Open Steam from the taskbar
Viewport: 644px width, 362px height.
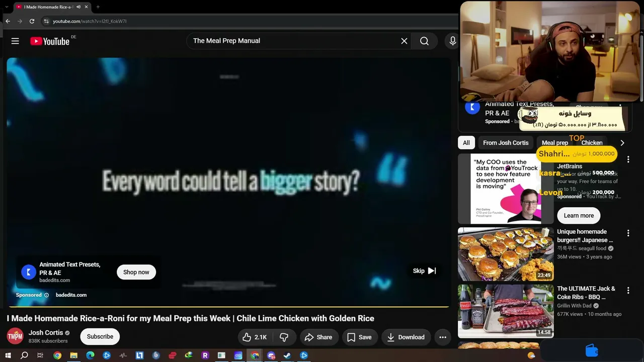pyautogui.click(x=287, y=355)
